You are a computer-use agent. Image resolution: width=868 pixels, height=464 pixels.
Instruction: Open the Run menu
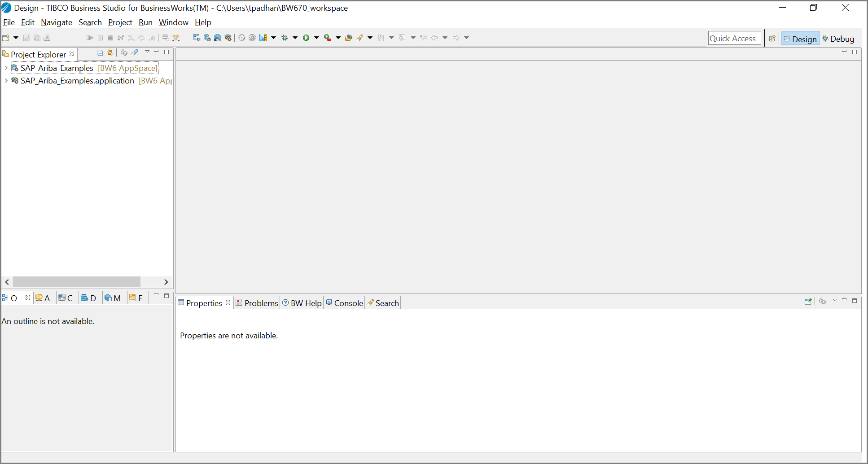coord(145,22)
